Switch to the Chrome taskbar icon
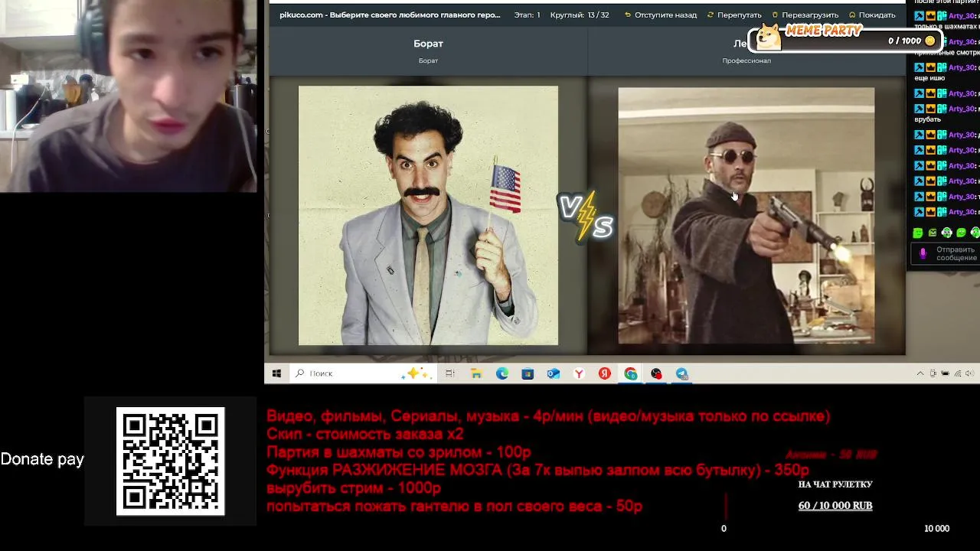 tap(631, 373)
